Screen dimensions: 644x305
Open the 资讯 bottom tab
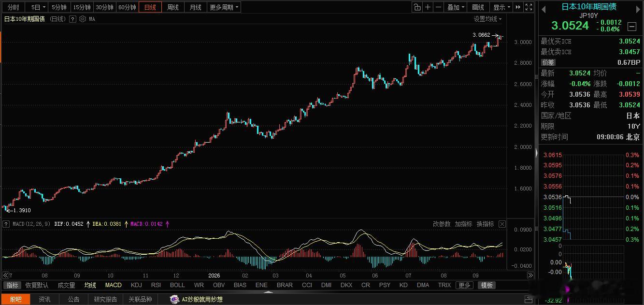[44, 300]
